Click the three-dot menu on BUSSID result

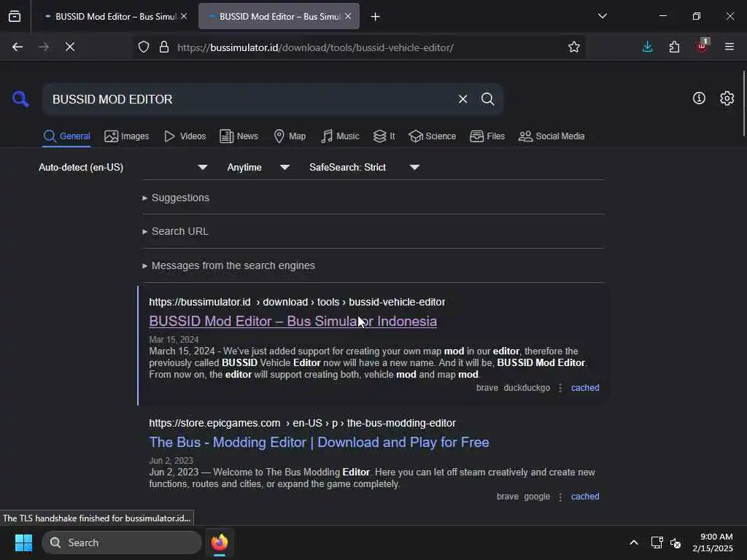[560, 388]
